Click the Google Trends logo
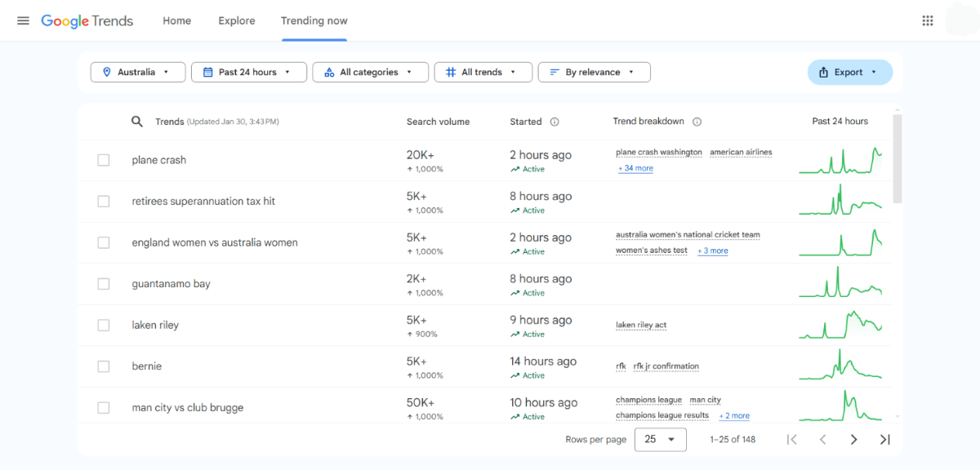 point(87,21)
